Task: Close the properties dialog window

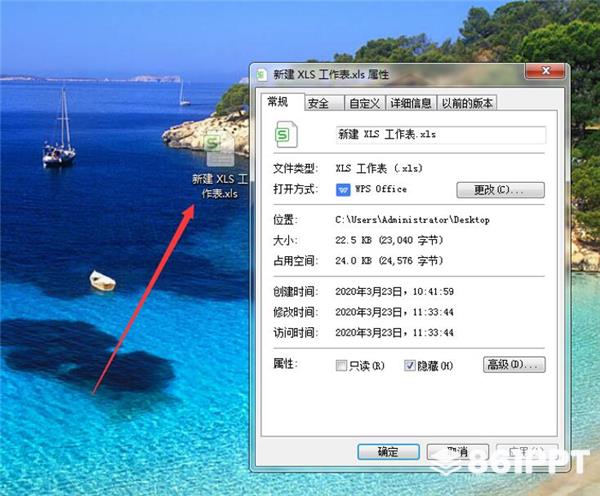Action: click(x=545, y=71)
